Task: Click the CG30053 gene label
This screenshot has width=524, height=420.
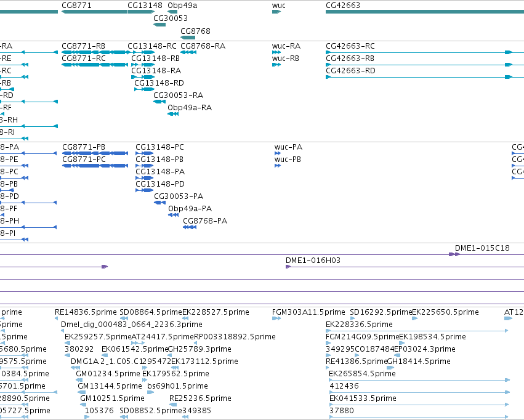Action: [x=171, y=18]
